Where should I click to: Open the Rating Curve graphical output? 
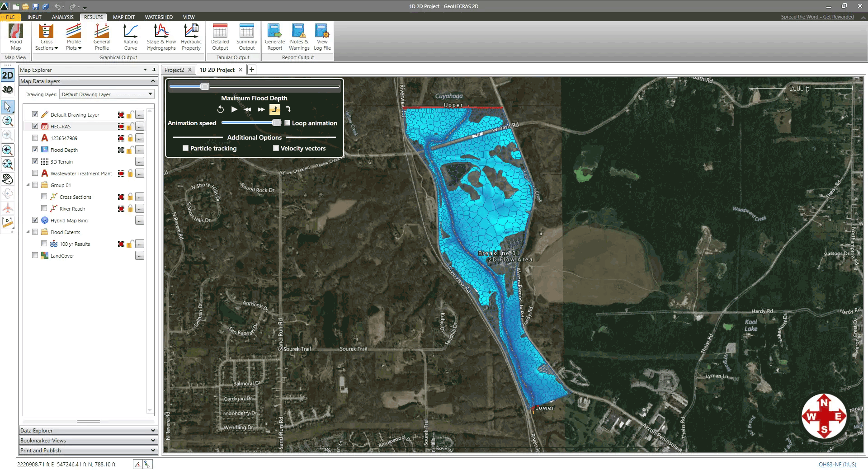(130, 36)
